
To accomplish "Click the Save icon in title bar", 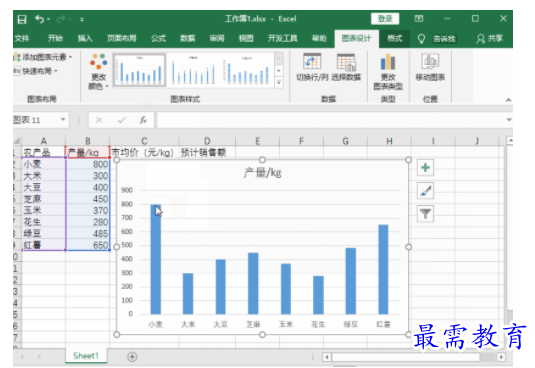I will point(22,19).
